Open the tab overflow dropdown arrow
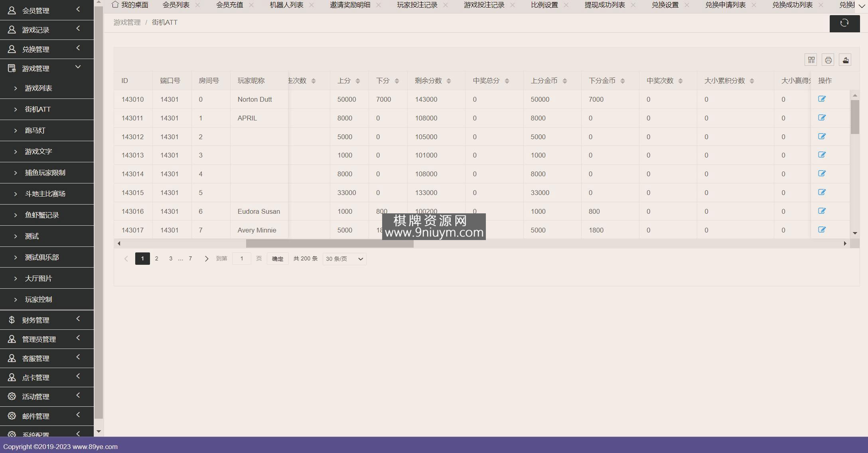 (x=862, y=6)
